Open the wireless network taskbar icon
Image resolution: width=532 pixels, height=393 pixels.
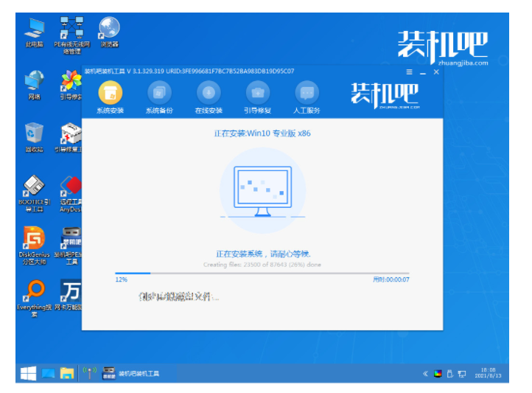click(x=90, y=373)
